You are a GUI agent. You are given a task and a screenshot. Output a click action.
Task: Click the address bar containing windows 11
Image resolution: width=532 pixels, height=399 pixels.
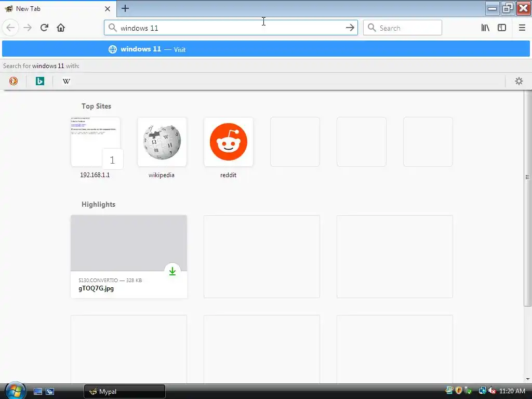click(231, 28)
